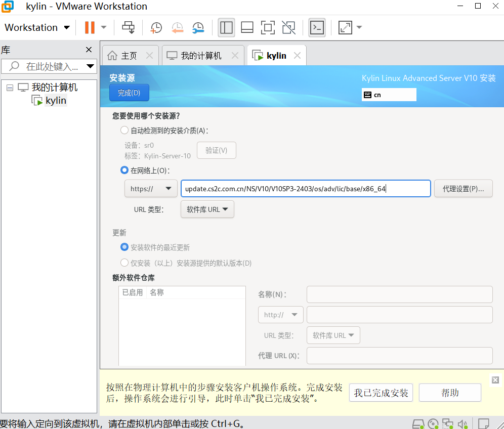Click the sound card status icon
The width and height of the screenshot is (504, 429).
463,424
